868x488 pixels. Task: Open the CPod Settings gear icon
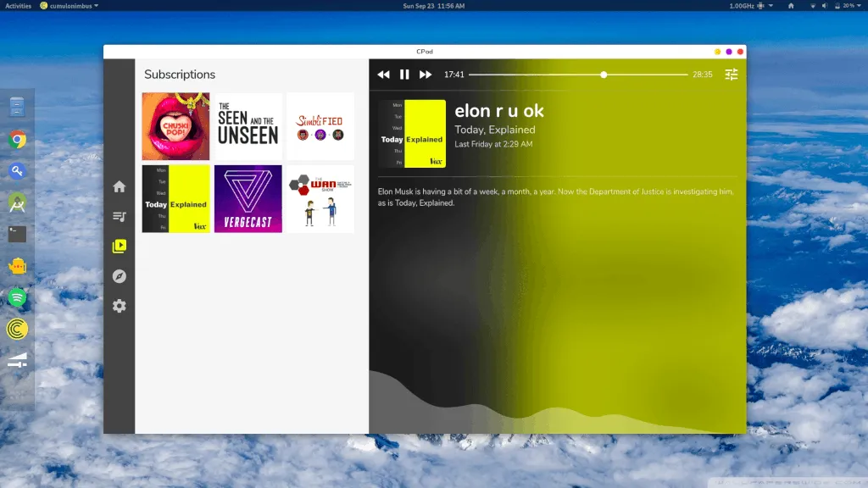tap(120, 306)
